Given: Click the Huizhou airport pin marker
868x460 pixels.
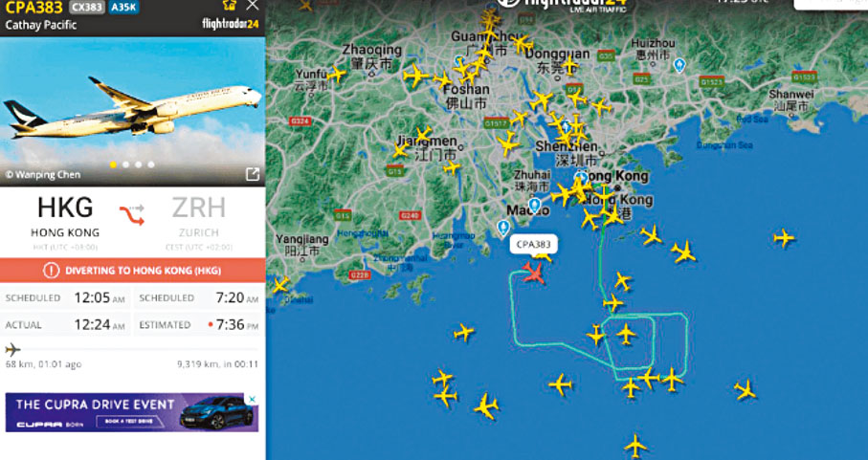Looking at the screenshot, I should [x=679, y=66].
